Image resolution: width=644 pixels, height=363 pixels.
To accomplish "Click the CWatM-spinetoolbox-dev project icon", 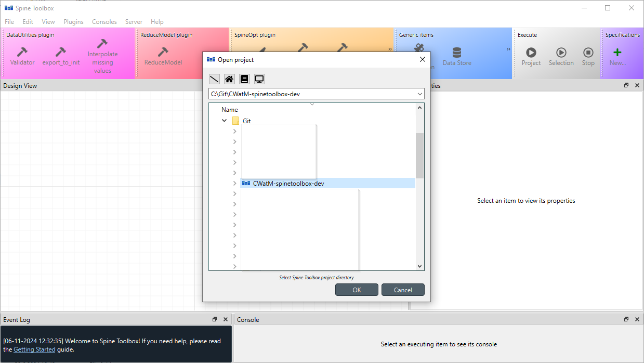I will [x=246, y=183].
